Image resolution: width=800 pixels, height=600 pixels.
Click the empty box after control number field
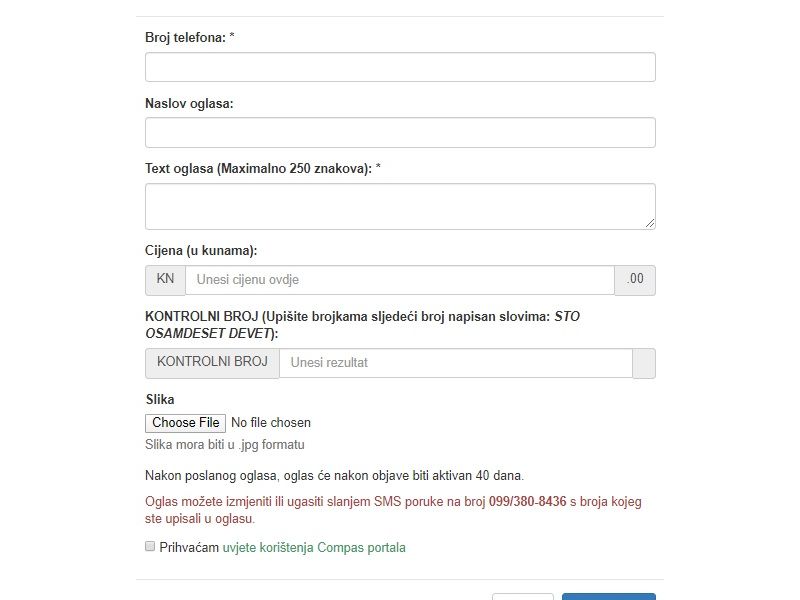[644, 363]
